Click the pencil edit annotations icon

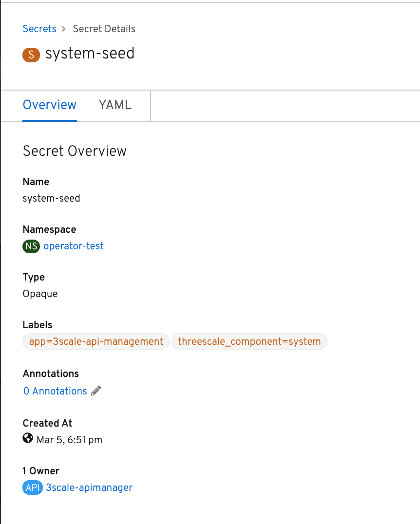click(96, 391)
